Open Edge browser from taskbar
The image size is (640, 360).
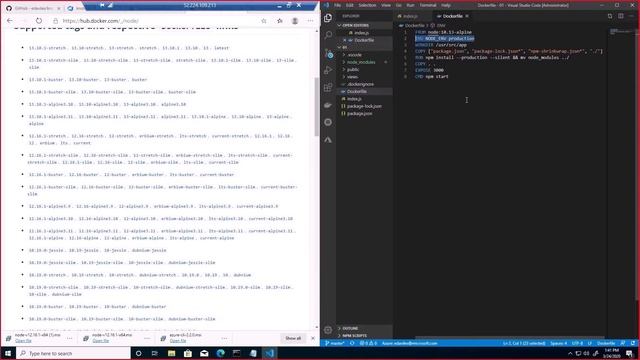click(220, 353)
